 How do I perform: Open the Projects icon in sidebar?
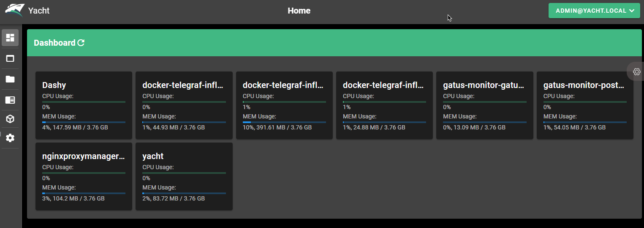[10, 100]
